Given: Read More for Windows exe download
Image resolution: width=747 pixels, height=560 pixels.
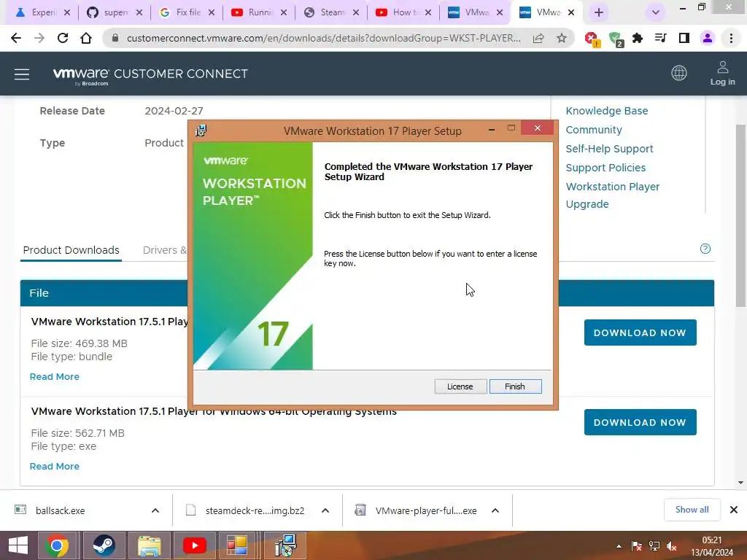Looking at the screenshot, I should (54, 466).
